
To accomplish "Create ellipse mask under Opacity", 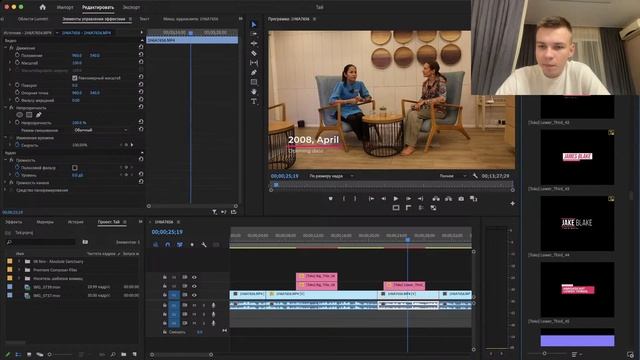I will pos(20,115).
